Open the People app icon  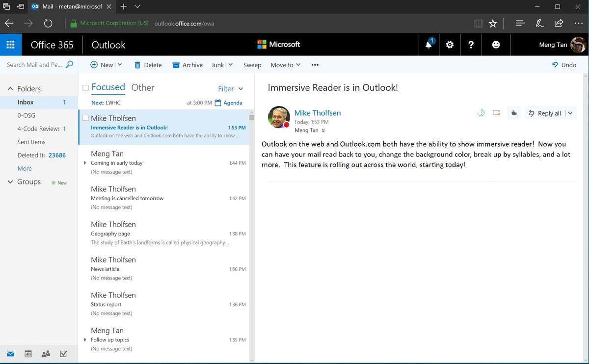point(46,354)
